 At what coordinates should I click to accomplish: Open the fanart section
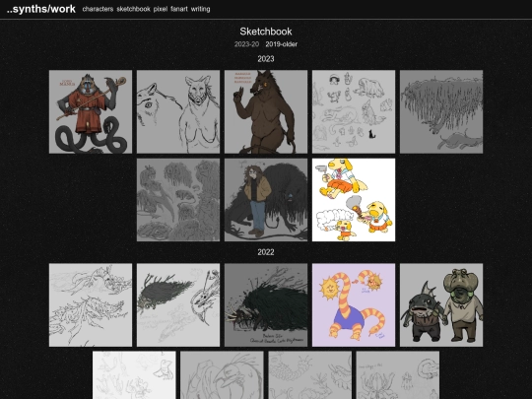click(x=178, y=9)
